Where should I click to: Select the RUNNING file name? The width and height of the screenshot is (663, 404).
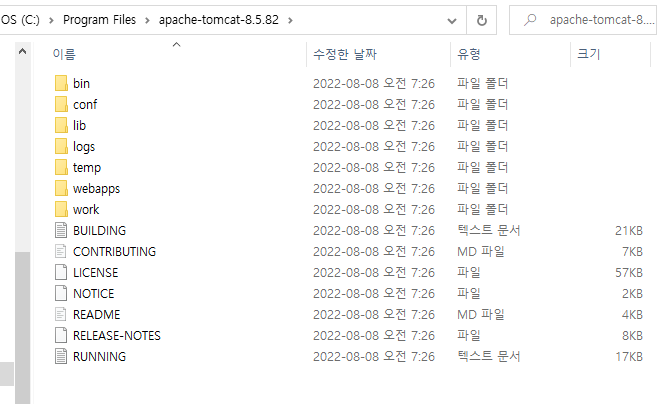click(x=99, y=356)
